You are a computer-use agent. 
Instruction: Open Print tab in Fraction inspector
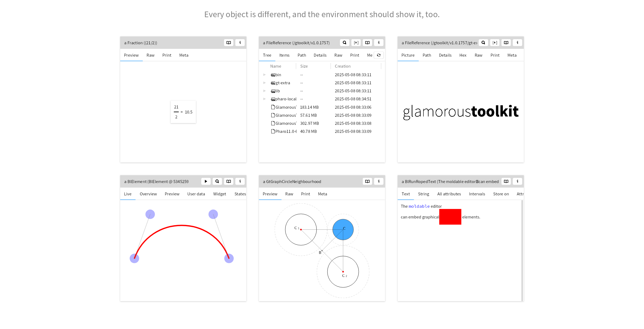coord(167,55)
